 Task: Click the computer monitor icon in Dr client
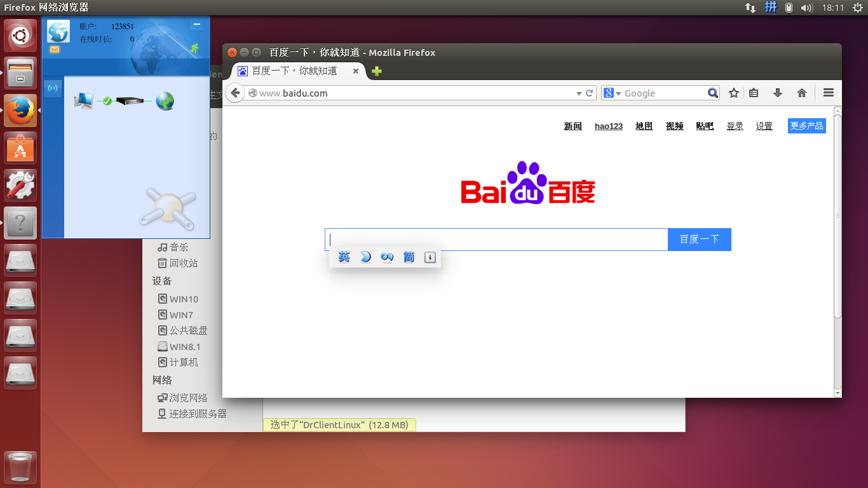point(84,100)
